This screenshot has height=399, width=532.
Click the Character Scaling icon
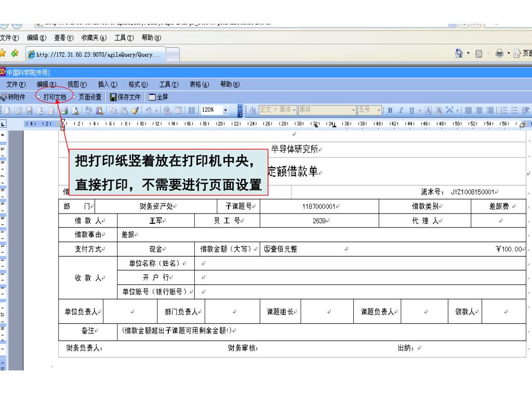coord(450,110)
